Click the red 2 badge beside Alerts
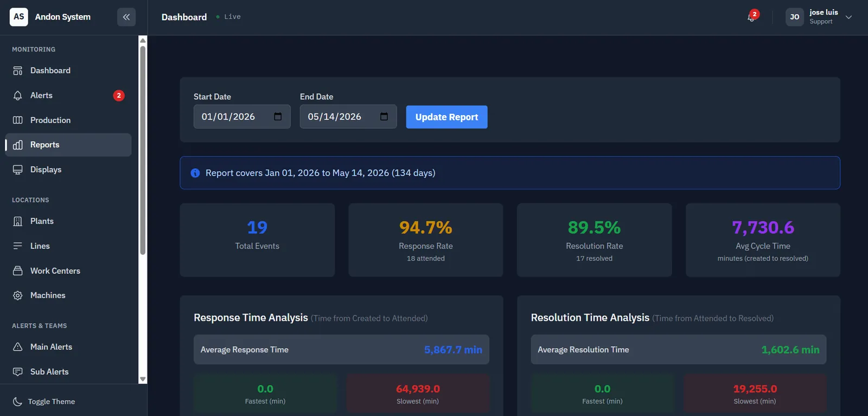The height and width of the screenshot is (416, 868). point(119,96)
